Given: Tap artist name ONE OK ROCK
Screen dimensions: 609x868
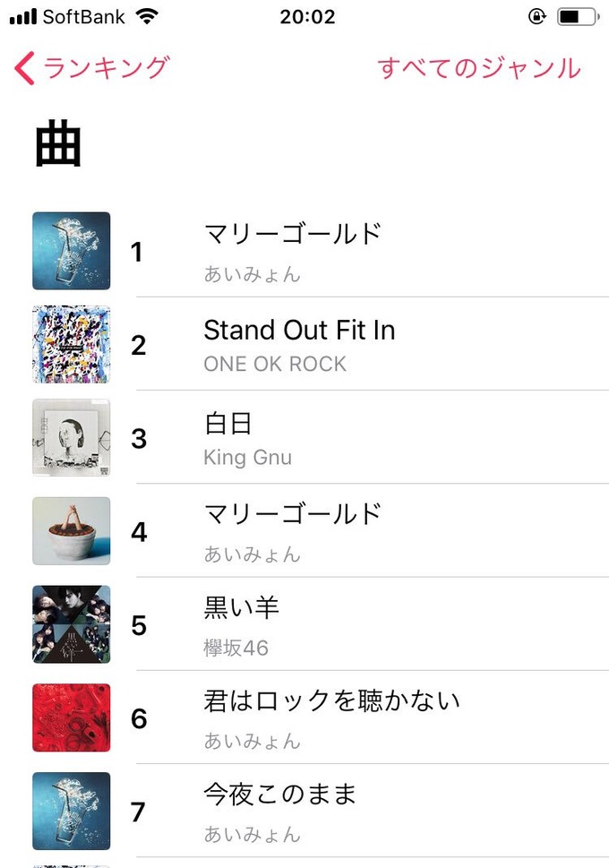Looking at the screenshot, I should 275,364.
